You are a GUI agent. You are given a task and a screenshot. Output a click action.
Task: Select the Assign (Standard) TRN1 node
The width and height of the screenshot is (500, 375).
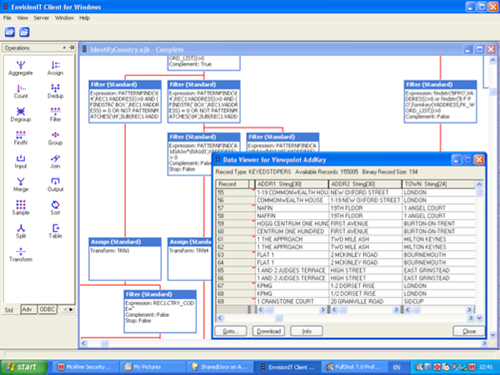tap(125, 259)
